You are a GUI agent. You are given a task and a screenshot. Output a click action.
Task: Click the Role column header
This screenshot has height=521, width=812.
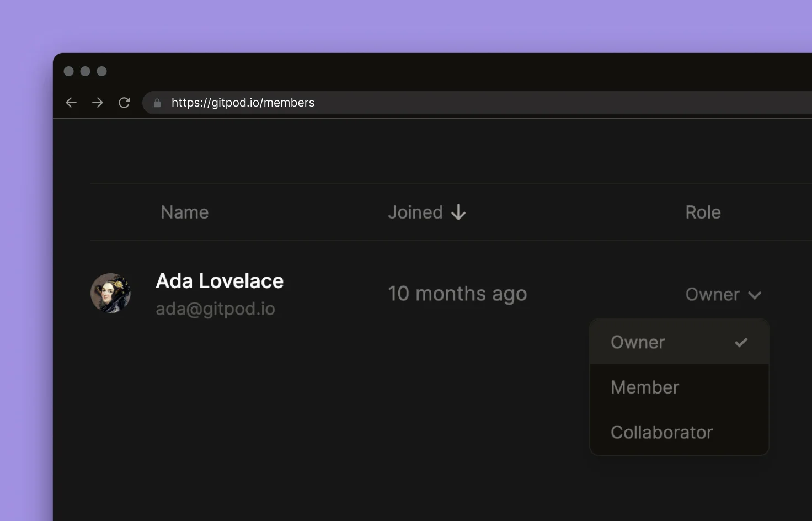(x=703, y=212)
